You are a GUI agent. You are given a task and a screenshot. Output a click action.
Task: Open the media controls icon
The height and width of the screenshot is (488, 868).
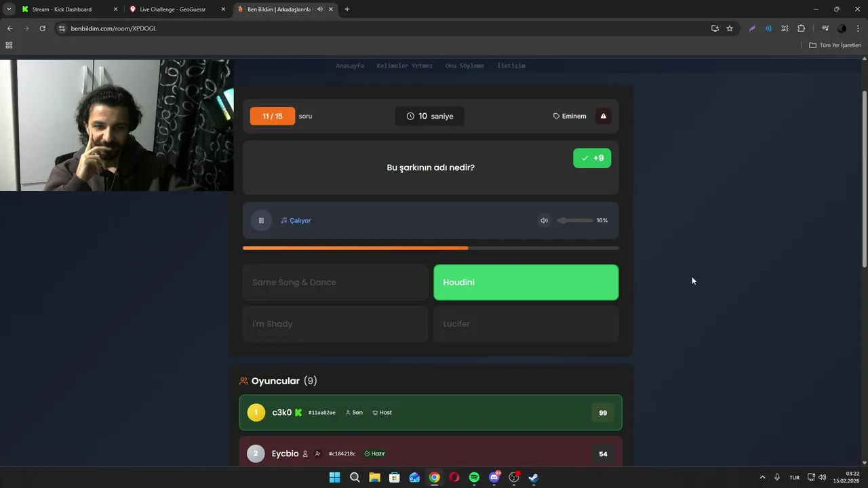click(825, 28)
